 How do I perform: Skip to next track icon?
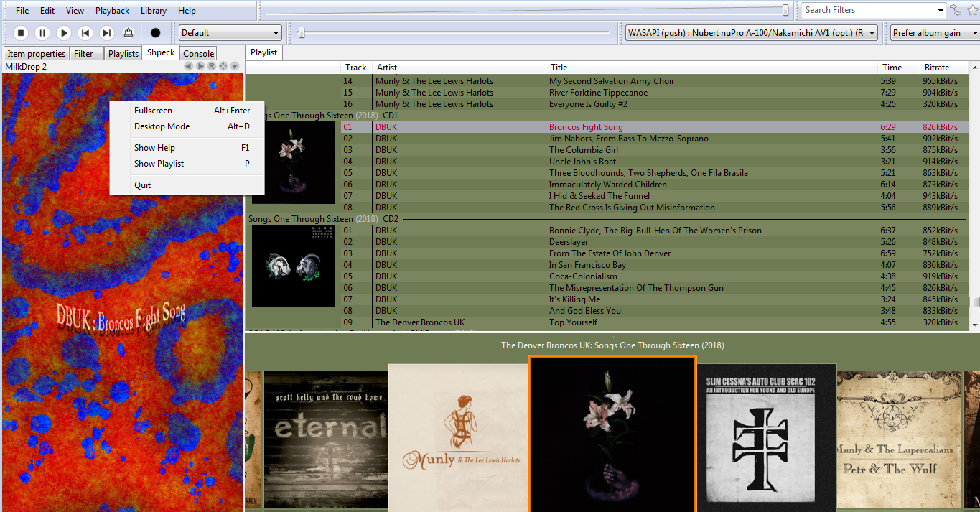point(106,32)
